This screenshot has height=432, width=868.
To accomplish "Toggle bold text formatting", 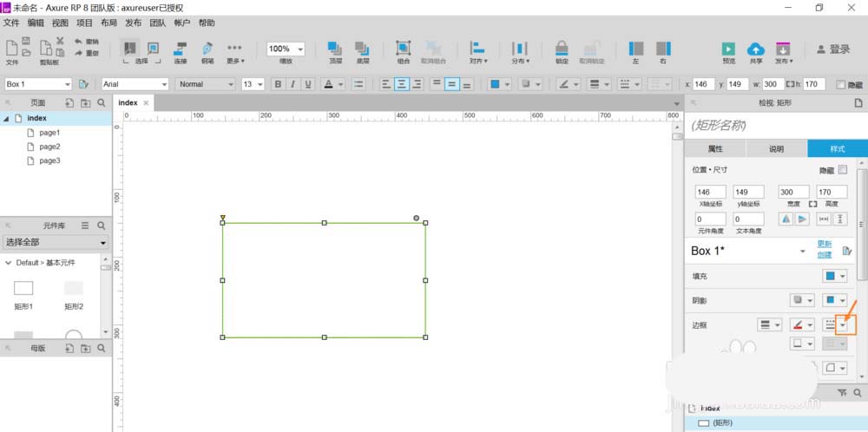I will tap(278, 84).
